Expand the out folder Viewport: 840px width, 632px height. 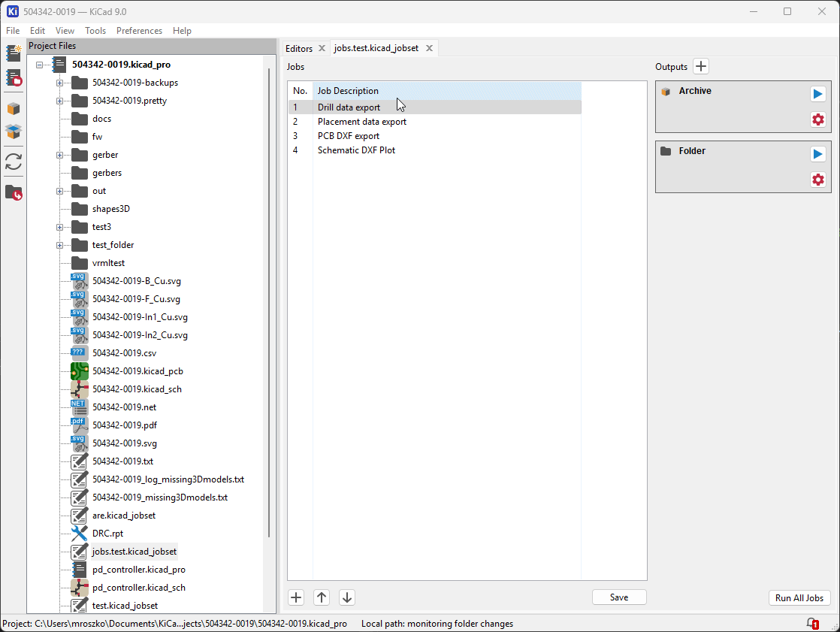(59, 191)
